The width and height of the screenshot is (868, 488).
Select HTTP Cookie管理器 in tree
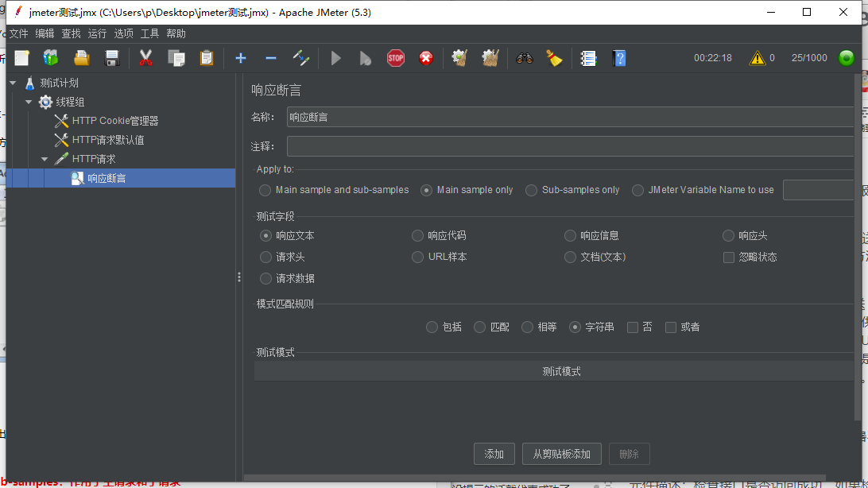tap(115, 121)
